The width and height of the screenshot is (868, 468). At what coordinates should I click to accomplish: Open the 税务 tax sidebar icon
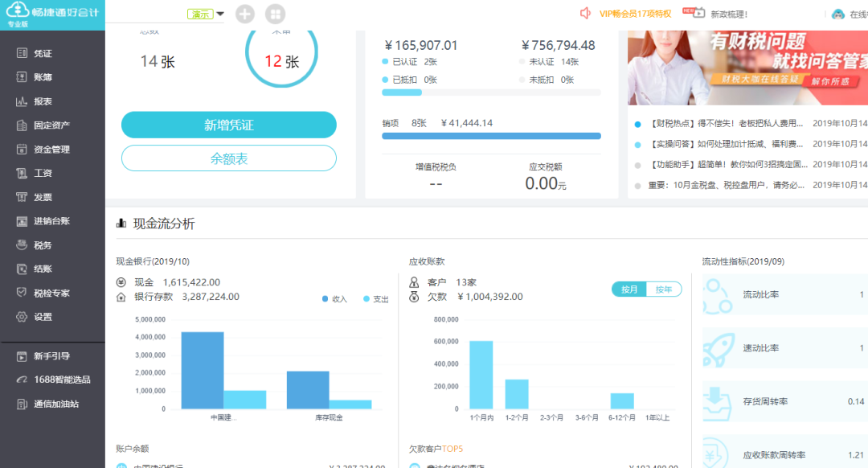(22, 245)
